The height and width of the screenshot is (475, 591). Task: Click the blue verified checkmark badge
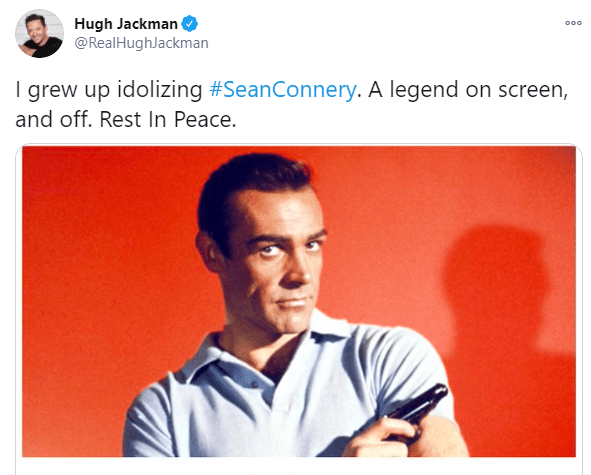(190, 24)
